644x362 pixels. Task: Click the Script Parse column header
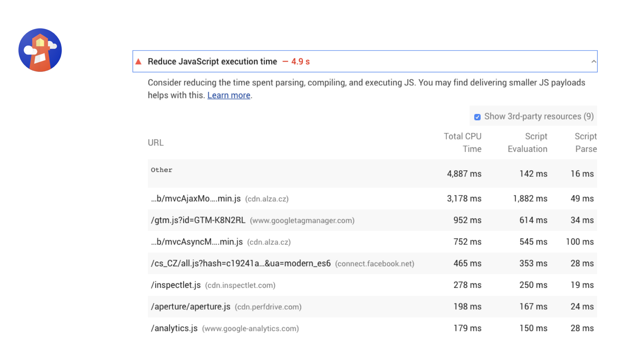[x=586, y=142]
